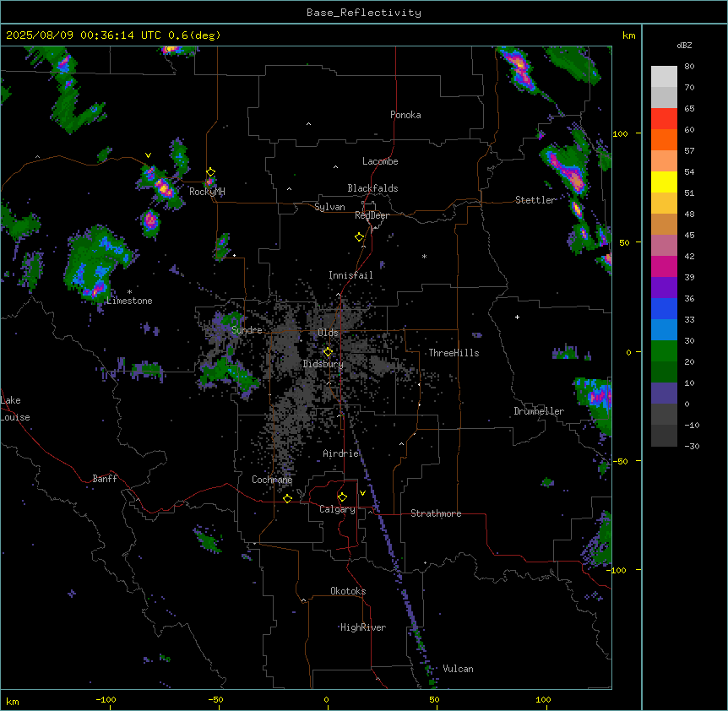The image size is (728, 711).
Task: Click the Strathmore city label
Action: [436, 513]
